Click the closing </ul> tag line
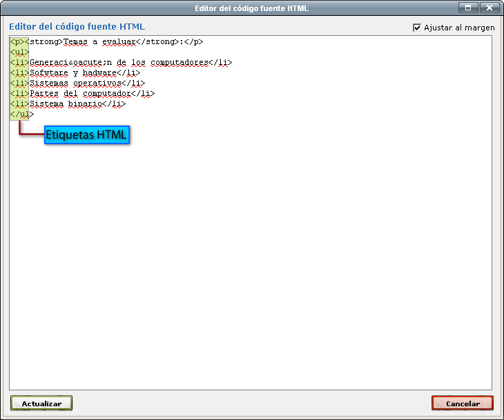Screen dimensions: 504x420 [22, 114]
